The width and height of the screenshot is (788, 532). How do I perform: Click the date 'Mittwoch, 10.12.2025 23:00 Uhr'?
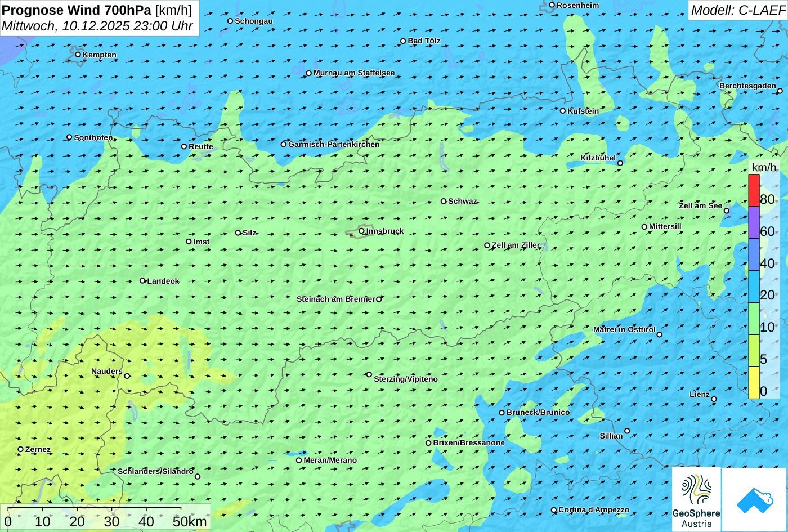pyautogui.click(x=97, y=26)
